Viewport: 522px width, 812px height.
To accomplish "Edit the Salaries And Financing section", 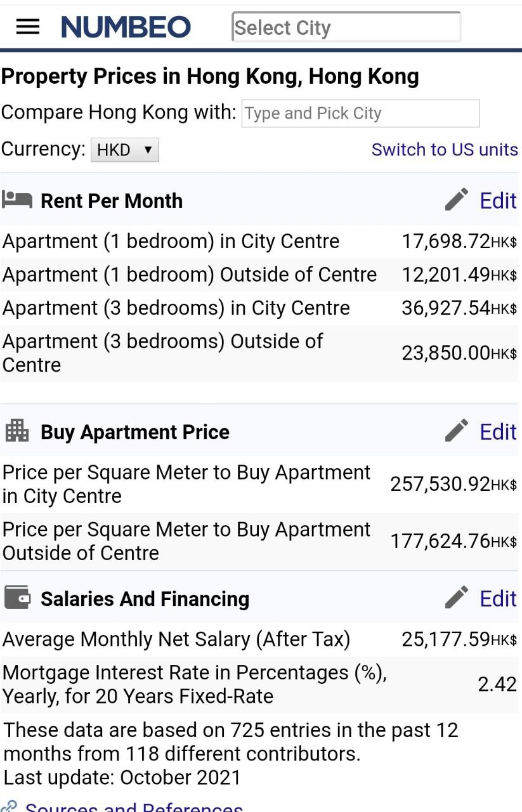I will (498, 598).
